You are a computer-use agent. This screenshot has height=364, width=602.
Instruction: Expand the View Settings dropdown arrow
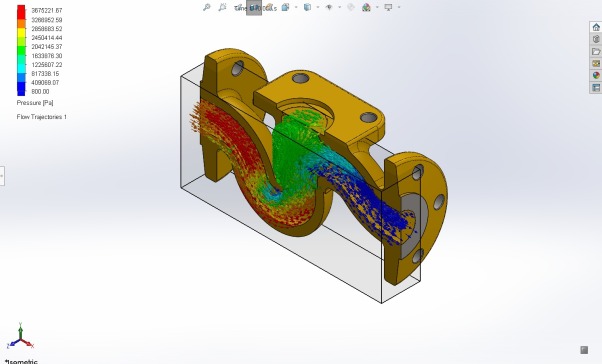point(399,7)
